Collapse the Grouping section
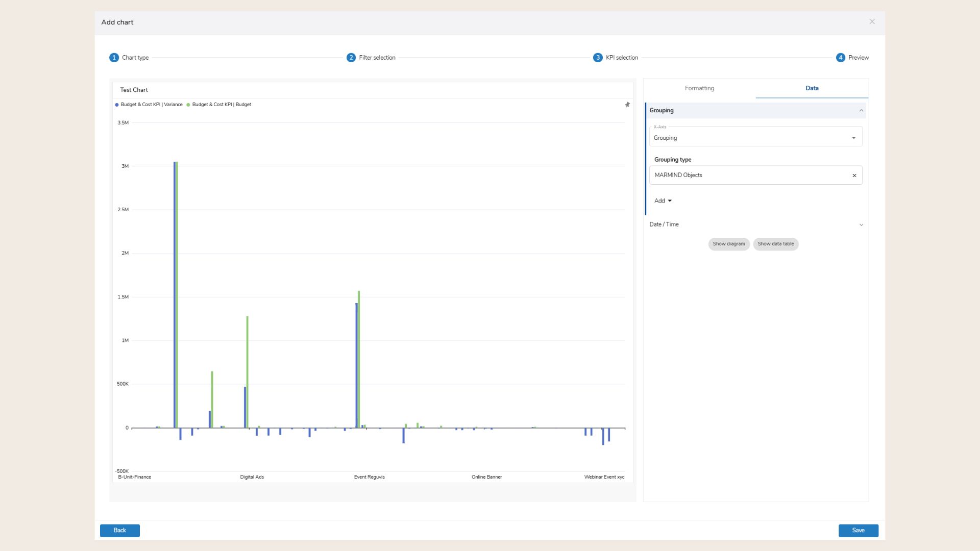 861,111
